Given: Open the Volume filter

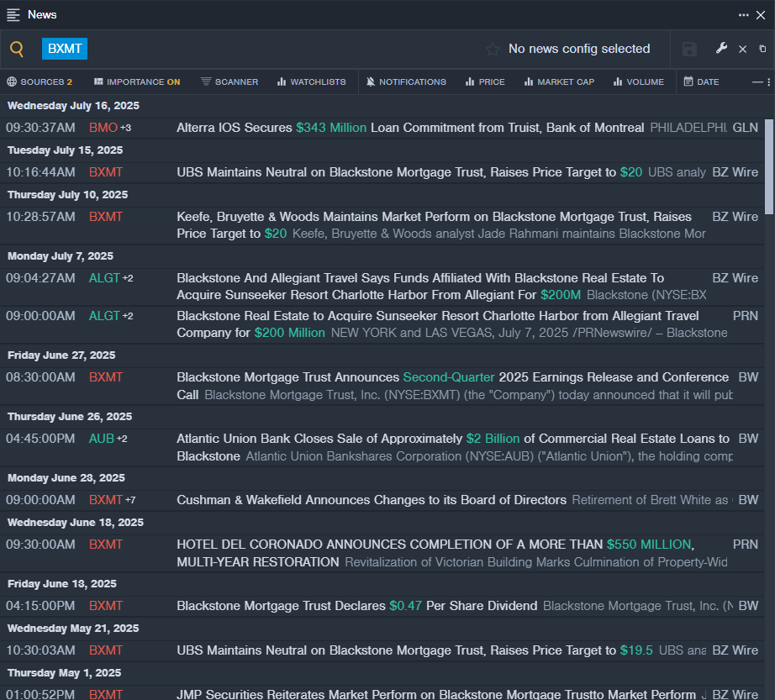Looking at the screenshot, I should pyautogui.click(x=639, y=82).
